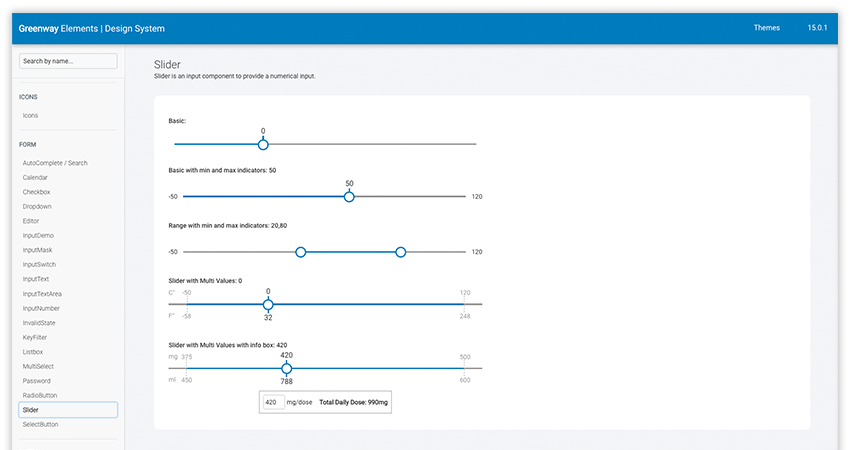
Task: Open the Calendar component page
Action: tap(35, 177)
